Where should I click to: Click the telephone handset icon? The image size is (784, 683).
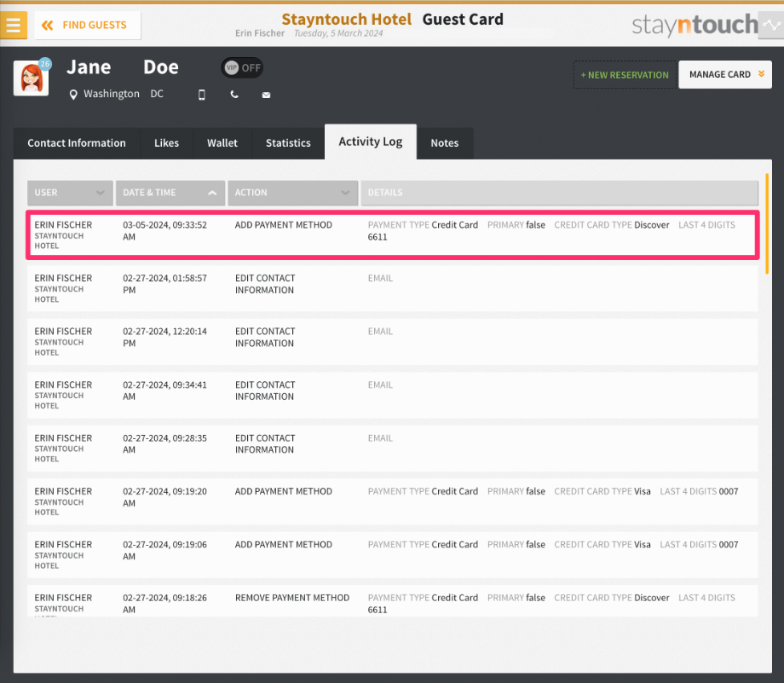tap(234, 95)
